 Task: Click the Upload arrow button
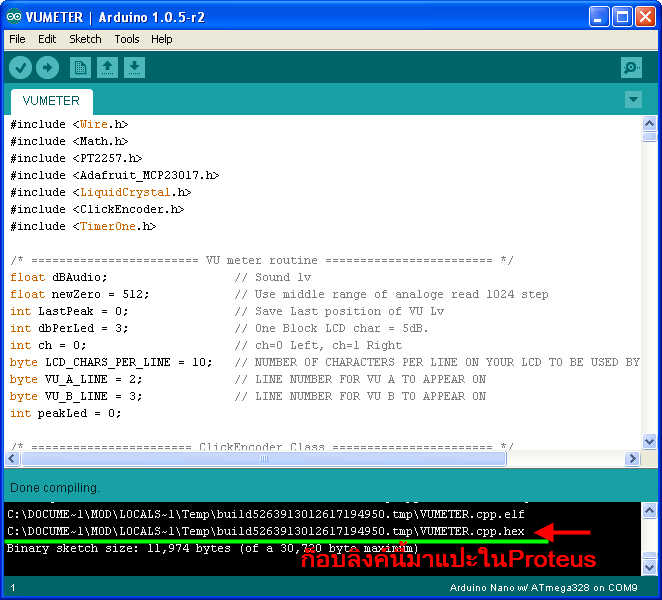click(47, 68)
